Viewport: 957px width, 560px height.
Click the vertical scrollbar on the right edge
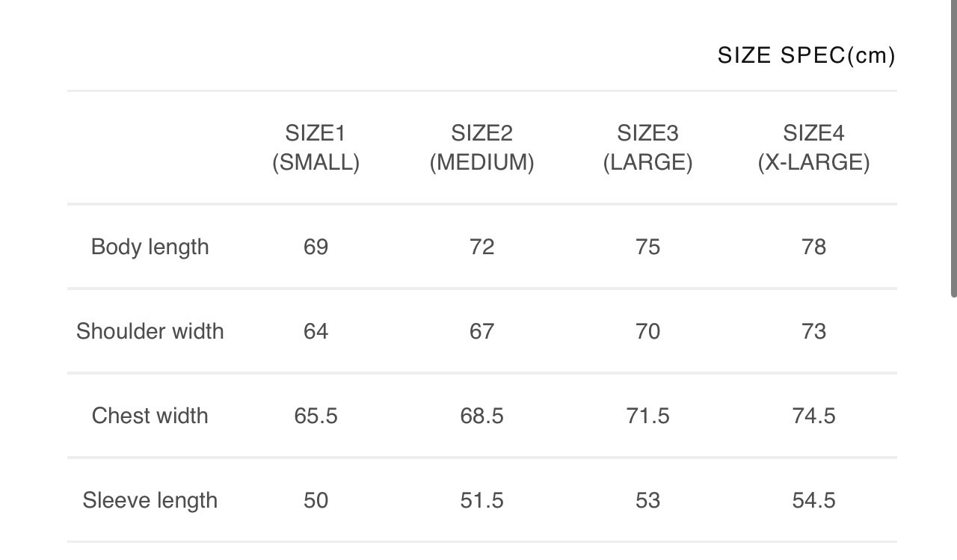tap(953, 150)
